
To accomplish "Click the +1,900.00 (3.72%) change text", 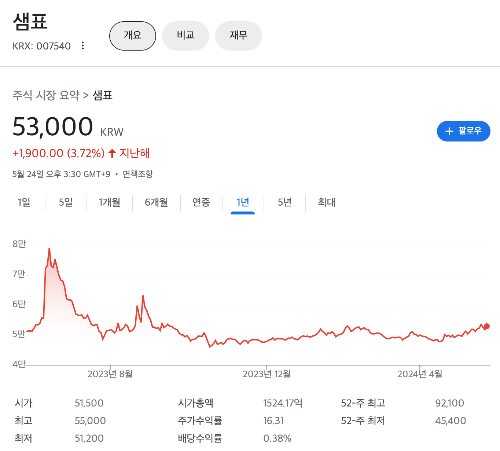I will (58, 153).
